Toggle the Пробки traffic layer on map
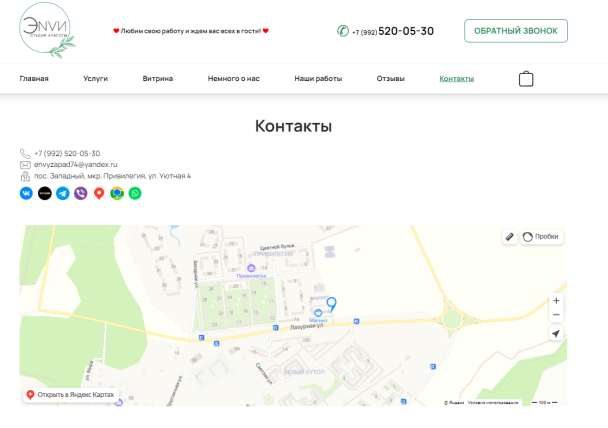608x428 pixels. (x=541, y=237)
